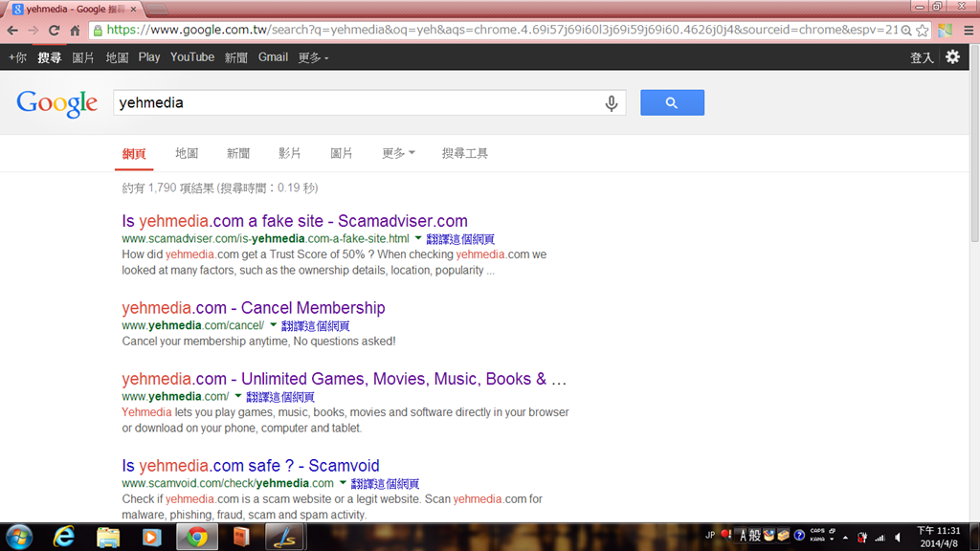The height and width of the screenshot is (551, 980).
Task: Click +你 in the black bar
Action: [x=17, y=57]
